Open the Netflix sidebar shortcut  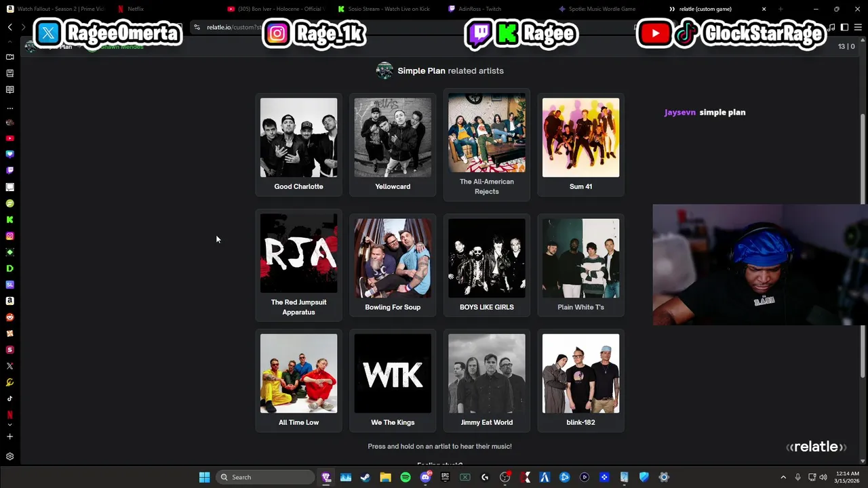9,415
